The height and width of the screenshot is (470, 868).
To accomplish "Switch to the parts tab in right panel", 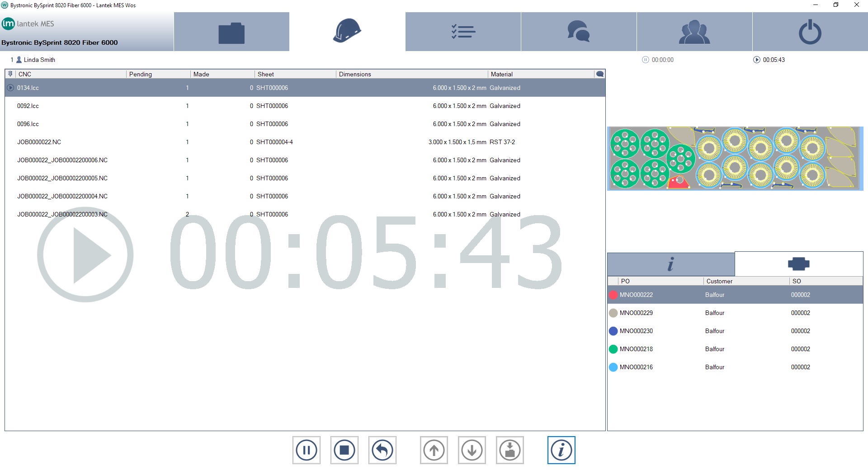I will (799, 264).
